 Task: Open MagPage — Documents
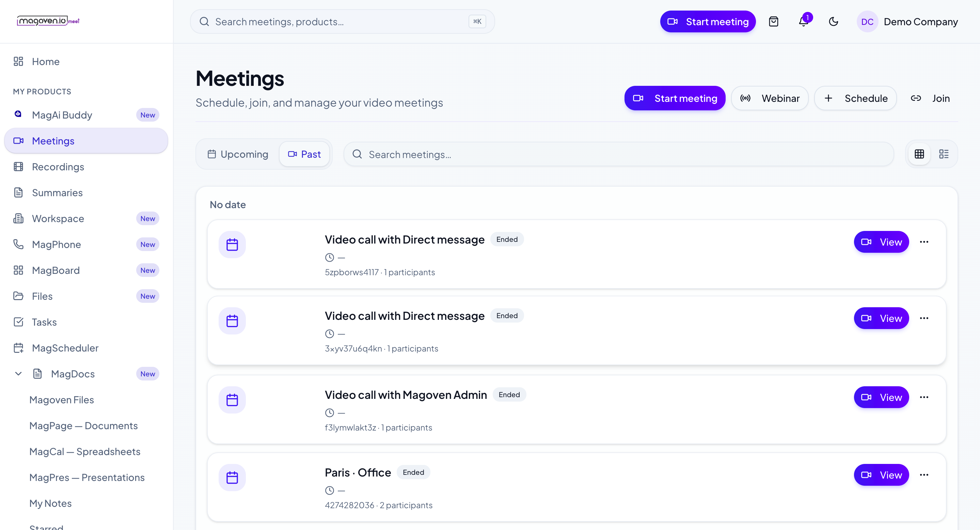(84, 426)
